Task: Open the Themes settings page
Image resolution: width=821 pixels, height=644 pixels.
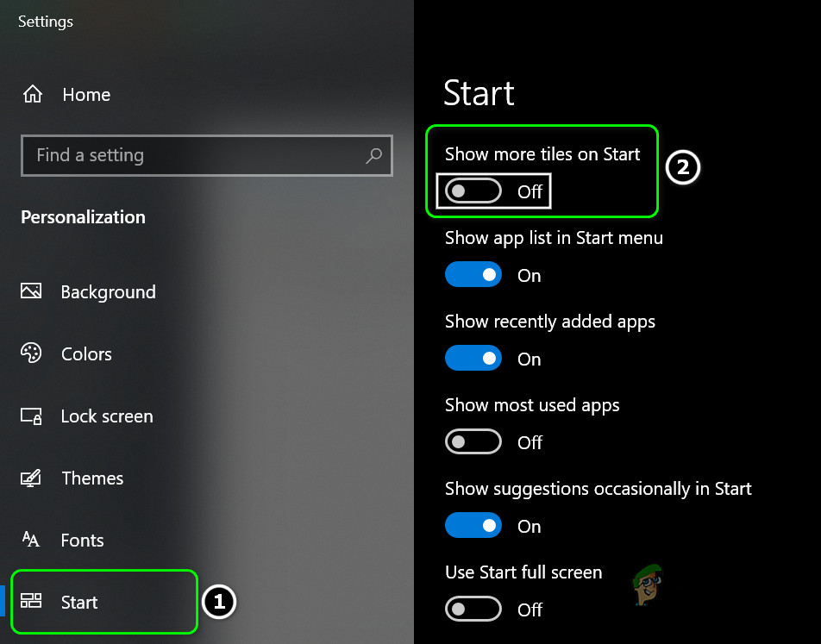Action: pyautogui.click(x=92, y=478)
